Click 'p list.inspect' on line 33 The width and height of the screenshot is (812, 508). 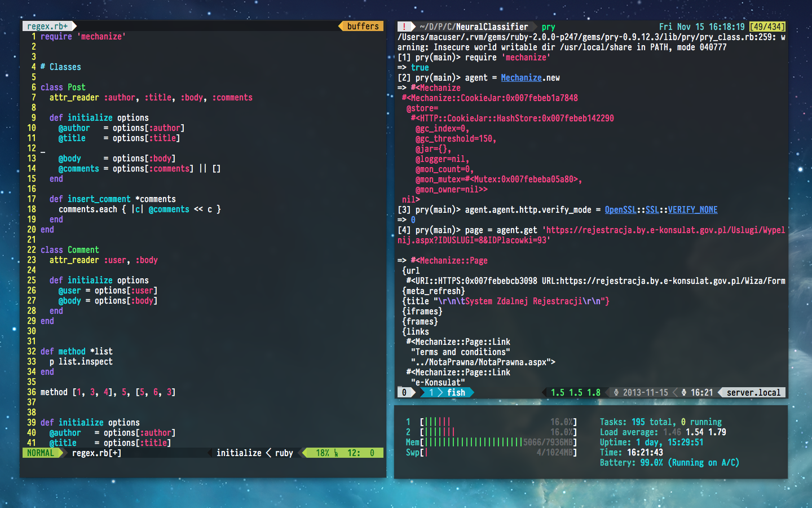(x=81, y=361)
